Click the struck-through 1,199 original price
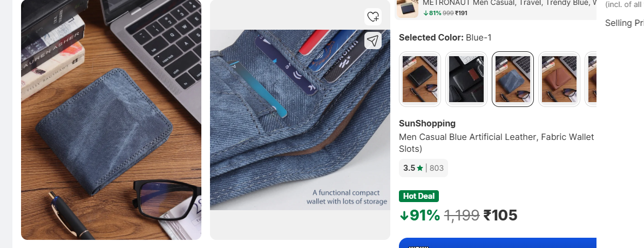The width and height of the screenshot is (644, 248). coord(462,216)
